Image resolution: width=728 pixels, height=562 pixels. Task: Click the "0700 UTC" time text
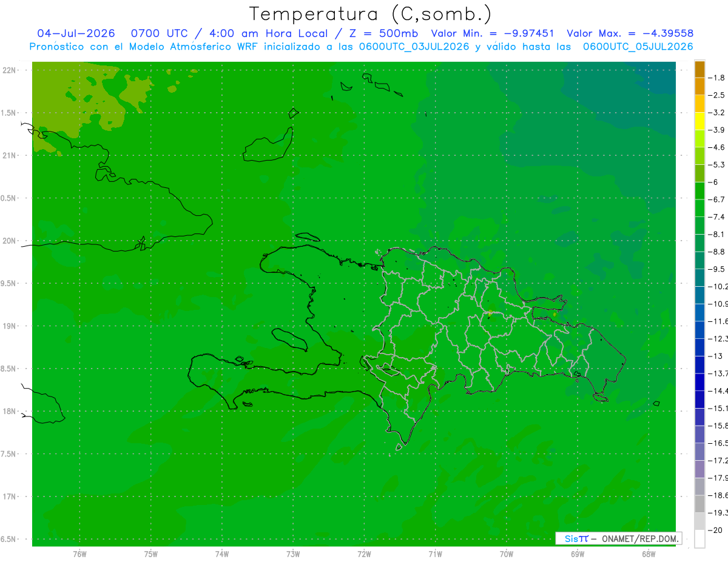click(160, 33)
